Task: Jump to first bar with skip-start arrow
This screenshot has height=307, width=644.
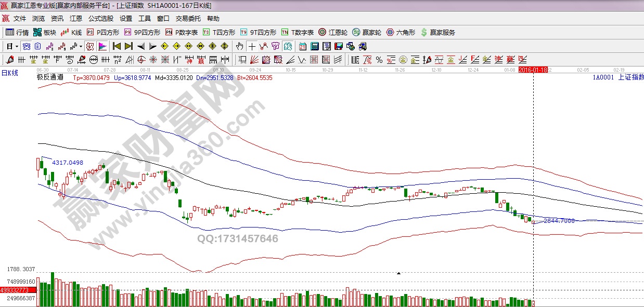Action: pyautogui.click(x=117, y=46)
